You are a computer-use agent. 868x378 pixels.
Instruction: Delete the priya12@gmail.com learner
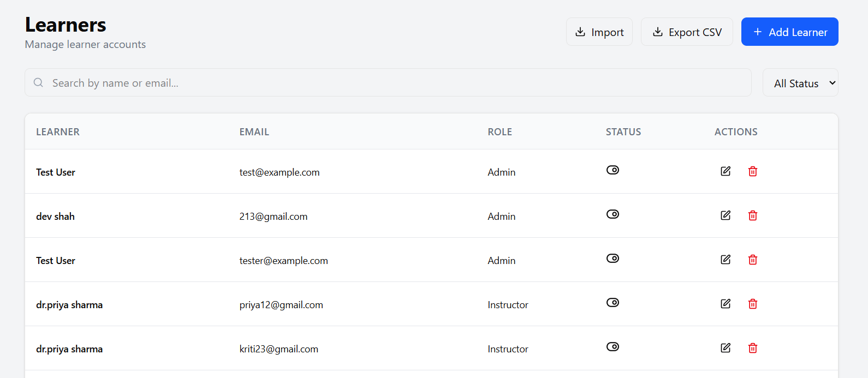(x=753, y=304)
